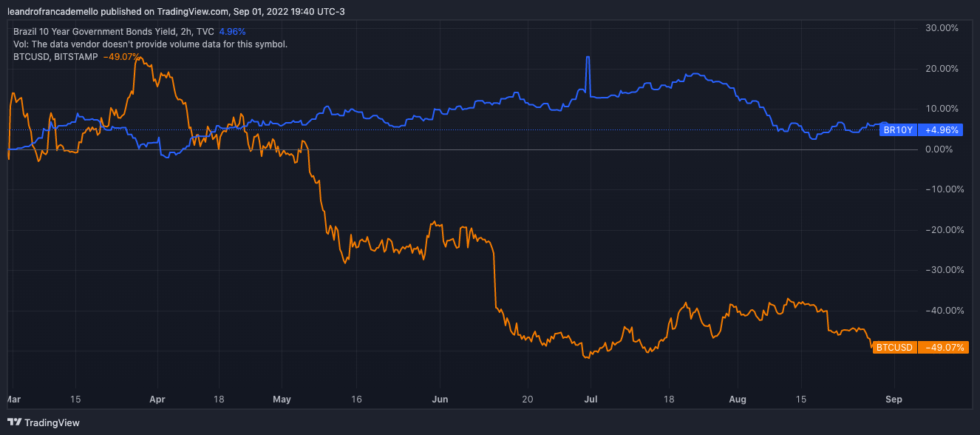This screenshot has width=980, height=435.
Task: Click the BR10Y price label tag
Action: click(x=899, y=130)
